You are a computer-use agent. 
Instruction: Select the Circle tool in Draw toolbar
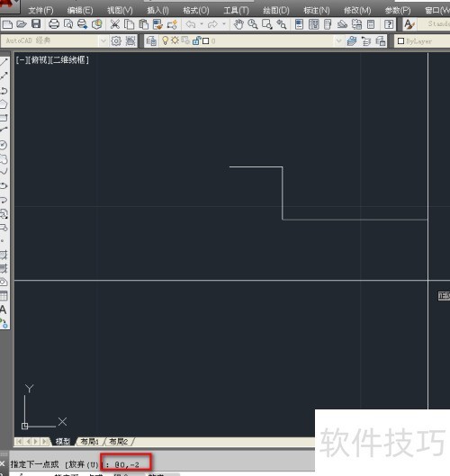click(4, 145)
